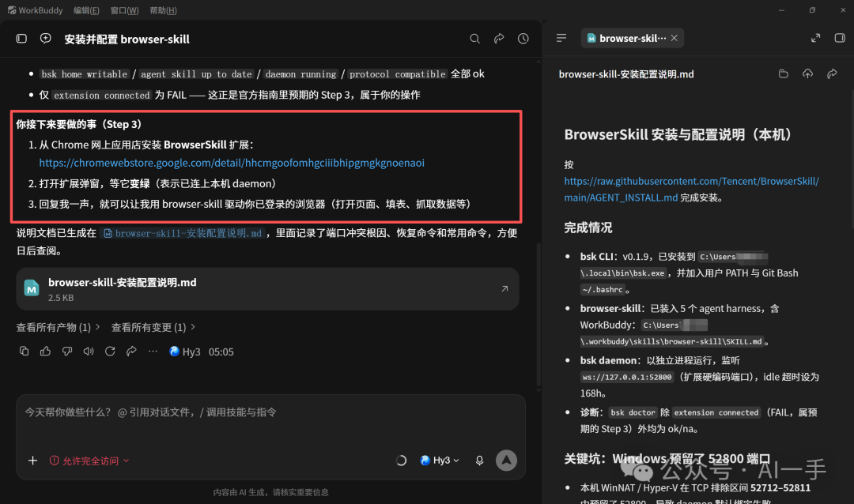Click the 完成情况 heading in preview
The width and height of the screenshot is (854, 504).
588,228
